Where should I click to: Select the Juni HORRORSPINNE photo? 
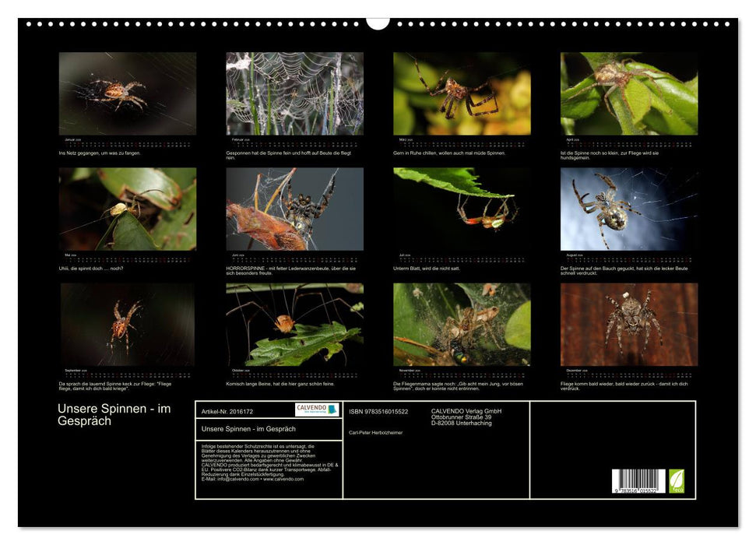click(x=294, y=209)
